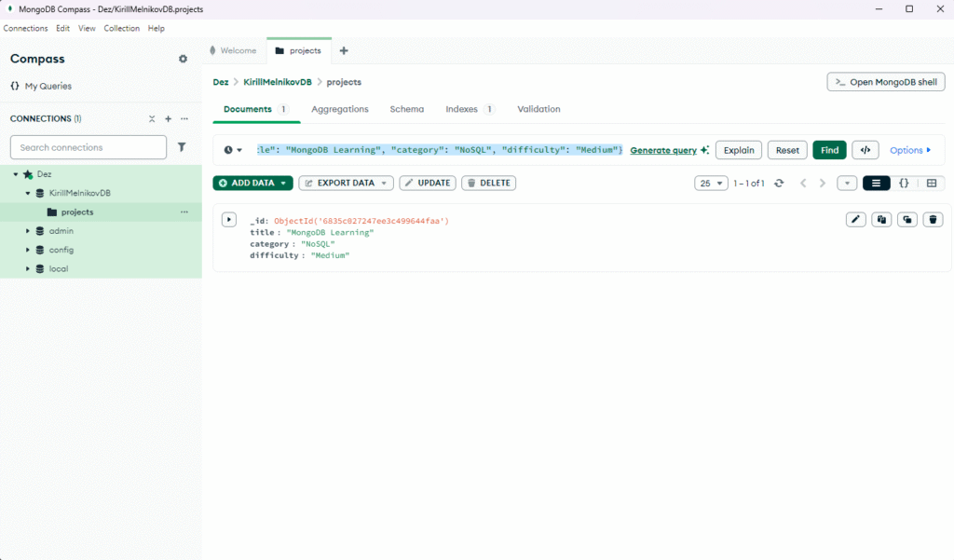Select the projects collection in sidebar

click(77, 212)
